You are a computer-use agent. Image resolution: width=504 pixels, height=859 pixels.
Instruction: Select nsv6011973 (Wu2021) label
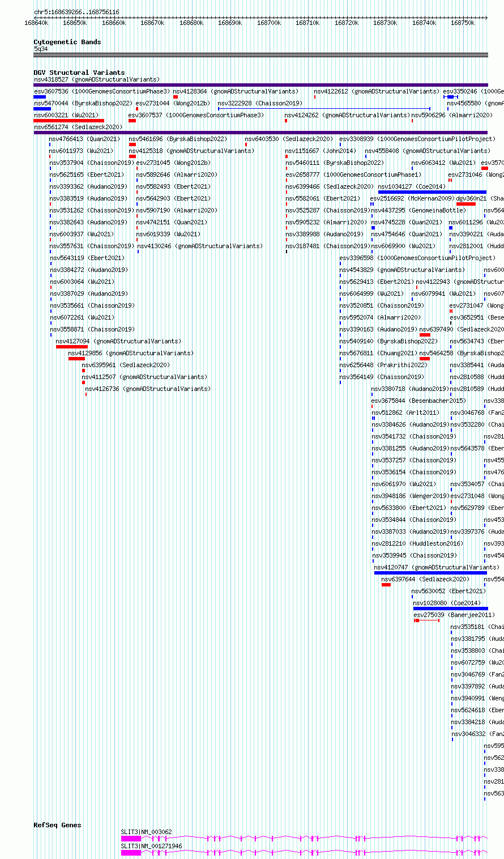[x=82, y=151]
